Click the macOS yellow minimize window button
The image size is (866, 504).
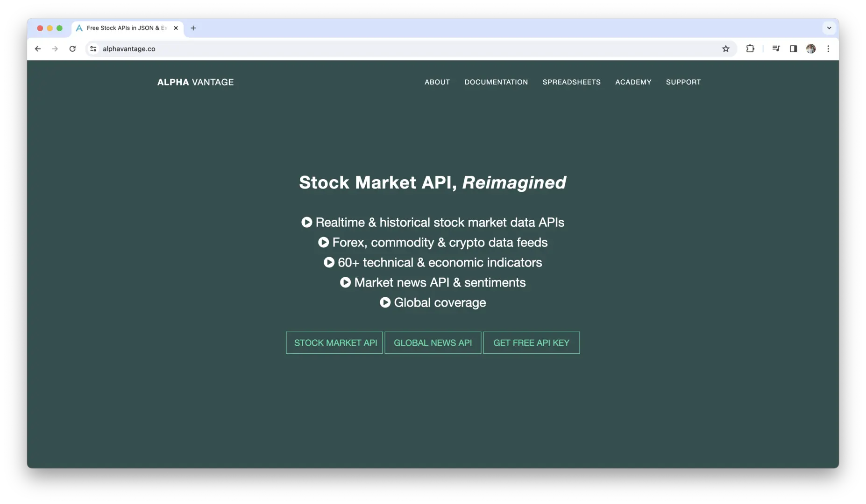(x=50, y=28)
